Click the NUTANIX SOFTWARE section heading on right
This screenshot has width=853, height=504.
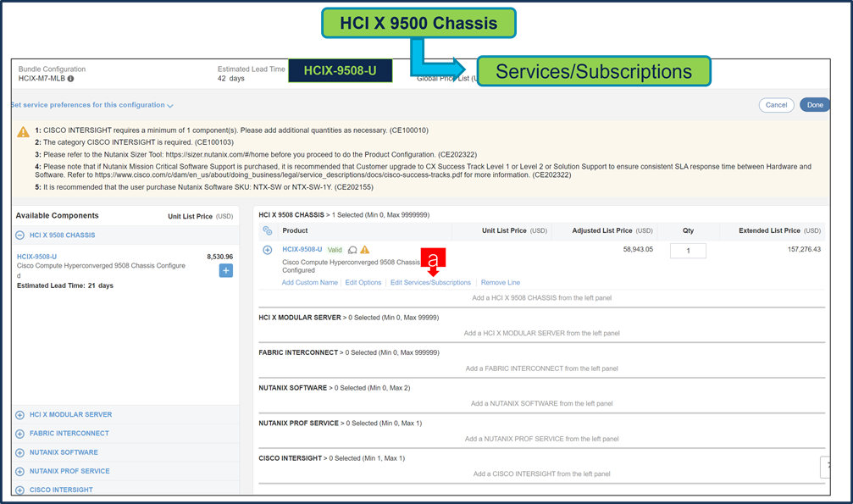[x=293, y=388]
